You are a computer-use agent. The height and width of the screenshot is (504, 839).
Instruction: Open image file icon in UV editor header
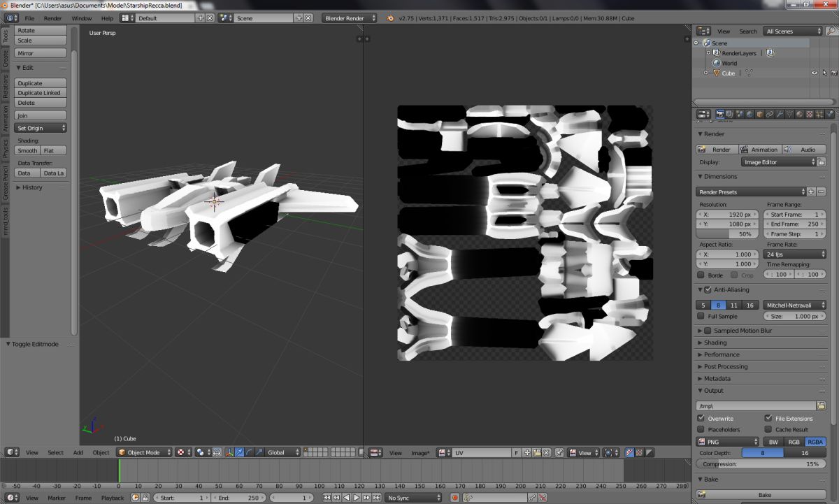537,452
